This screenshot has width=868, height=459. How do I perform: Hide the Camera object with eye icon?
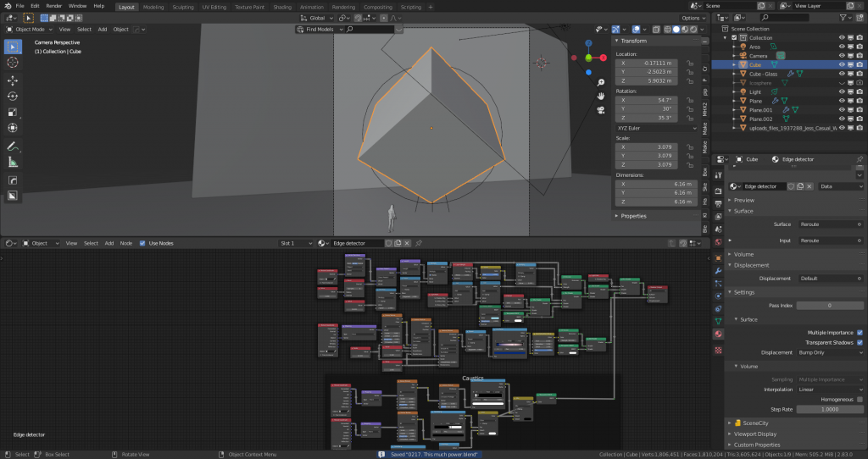coord(842,56)
